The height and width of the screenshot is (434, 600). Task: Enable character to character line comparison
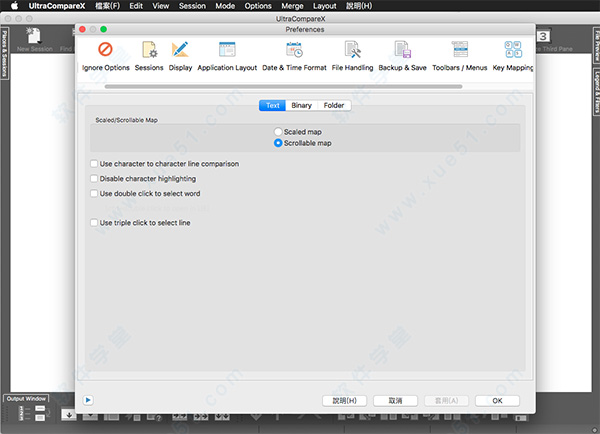(94, 163)
